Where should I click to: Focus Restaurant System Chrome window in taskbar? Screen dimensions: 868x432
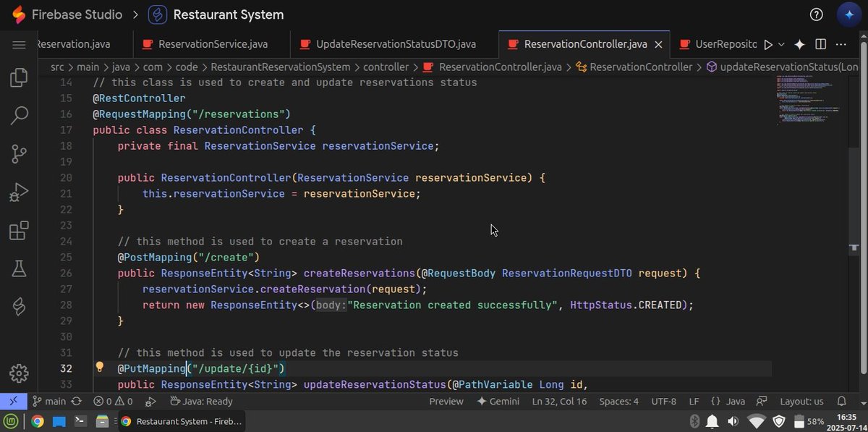(x=181, y=421)
